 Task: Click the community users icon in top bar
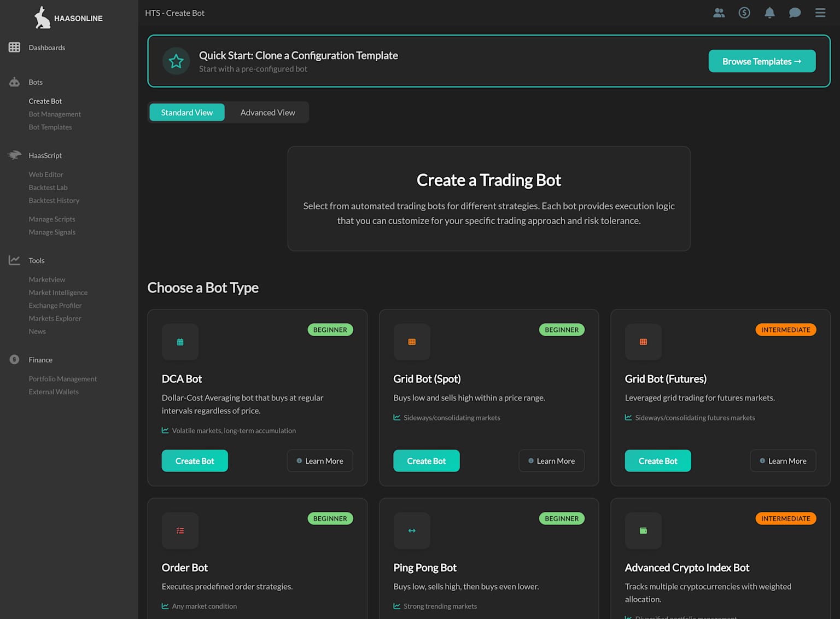click(x=719, y=13)
